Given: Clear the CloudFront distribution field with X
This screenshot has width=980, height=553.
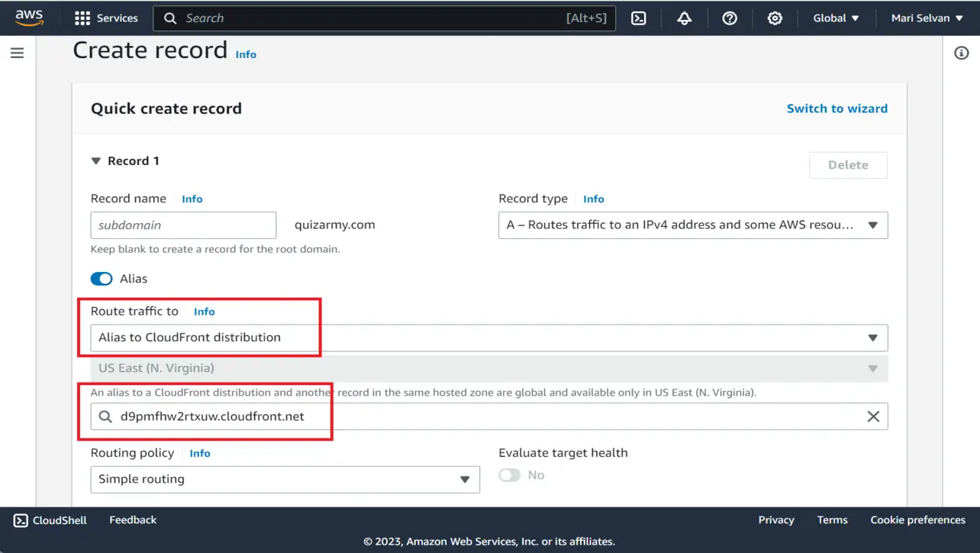Looking at the screenshot, I should [x=873, y=416].
